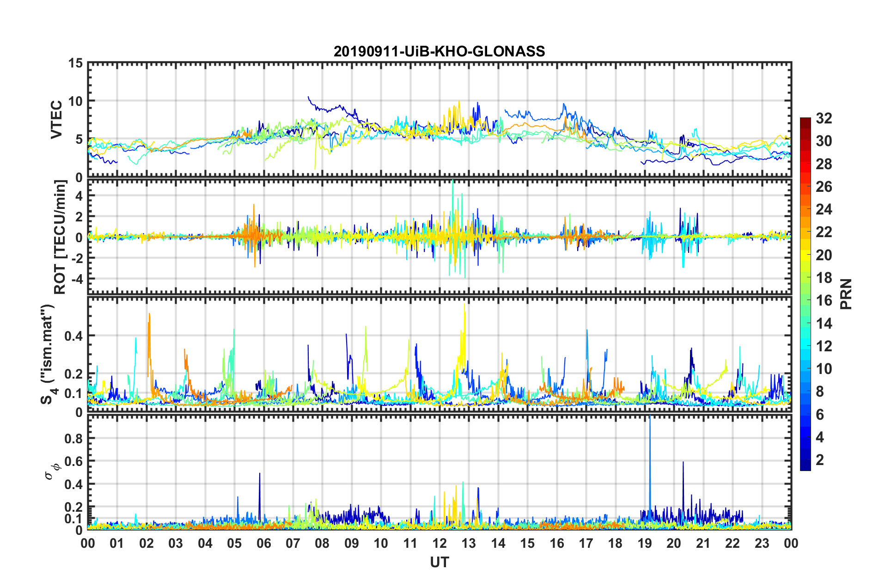Click the ROT axis tick -2

click(x=77, y=258)
